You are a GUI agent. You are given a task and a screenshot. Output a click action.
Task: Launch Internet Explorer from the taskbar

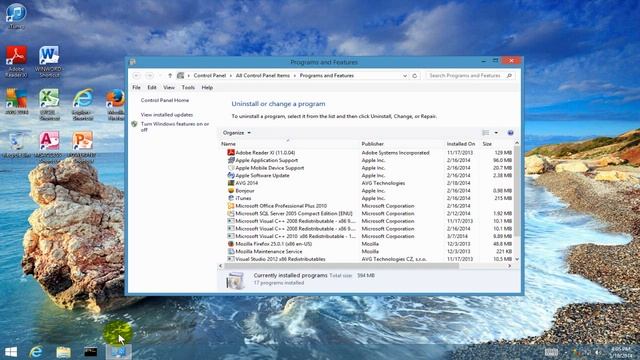[x=36, y=352]
